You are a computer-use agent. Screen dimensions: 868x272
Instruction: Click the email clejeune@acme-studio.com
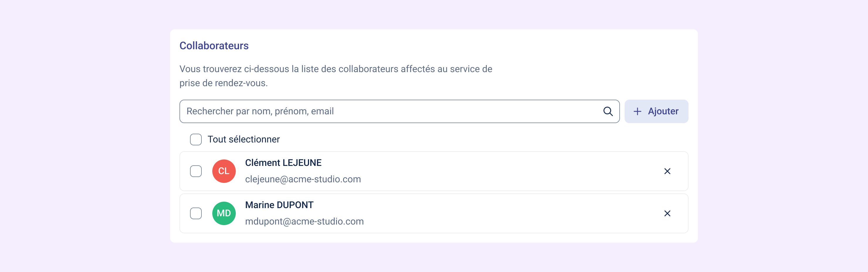[x=303, y=179]
